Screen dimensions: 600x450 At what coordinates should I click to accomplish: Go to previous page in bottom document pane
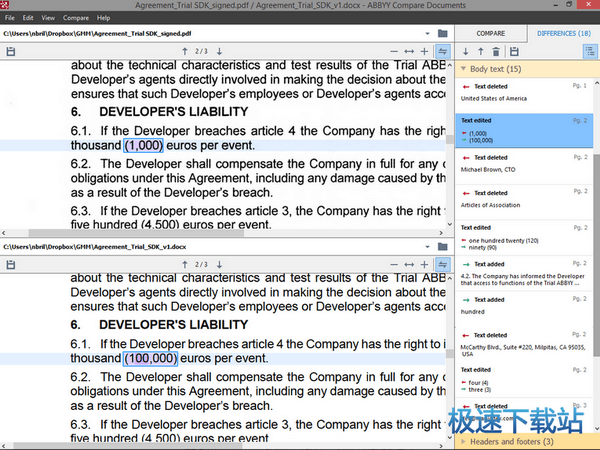[x=185, y=264]
